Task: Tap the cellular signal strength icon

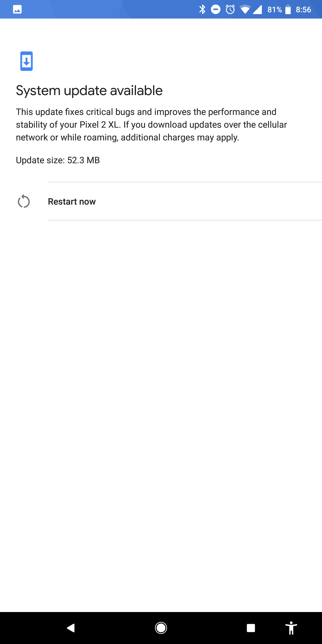Action: (x=258, y=9)
